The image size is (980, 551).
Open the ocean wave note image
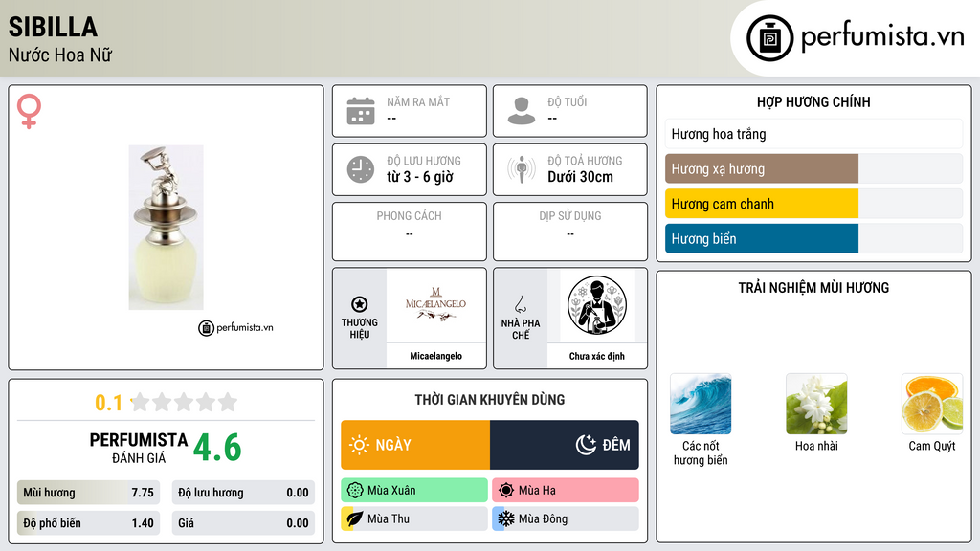pos(700,404)
